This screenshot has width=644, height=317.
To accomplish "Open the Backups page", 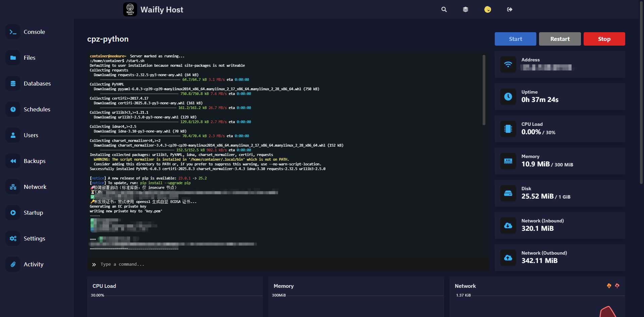I will 34,161.
